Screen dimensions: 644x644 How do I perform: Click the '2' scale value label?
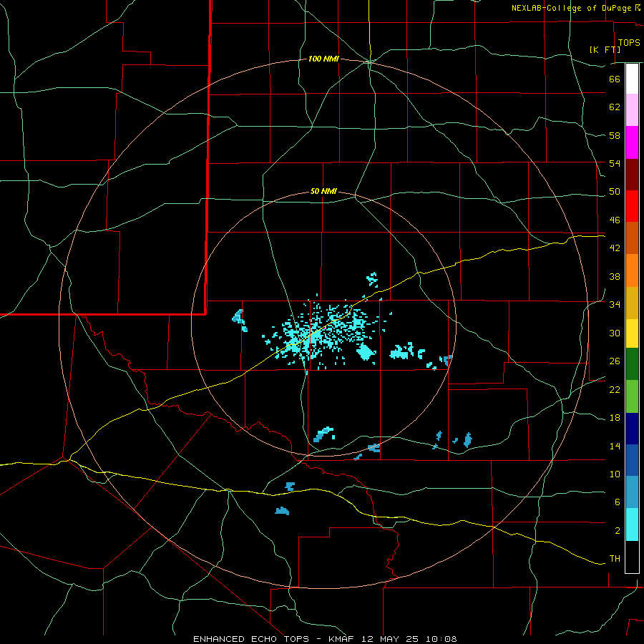tap(618, 531)
